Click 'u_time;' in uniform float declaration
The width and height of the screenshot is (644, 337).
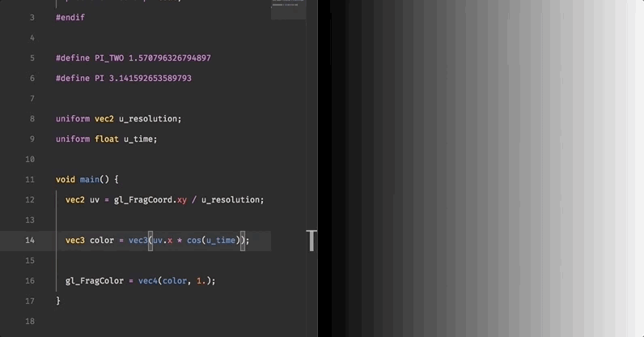point(141,139)
